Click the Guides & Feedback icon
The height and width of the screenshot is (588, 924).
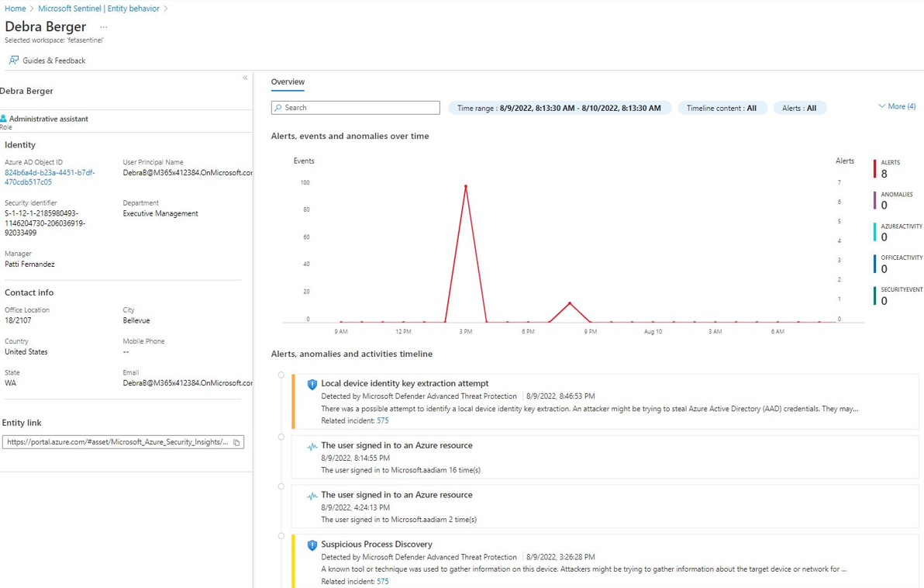[13, 61]
